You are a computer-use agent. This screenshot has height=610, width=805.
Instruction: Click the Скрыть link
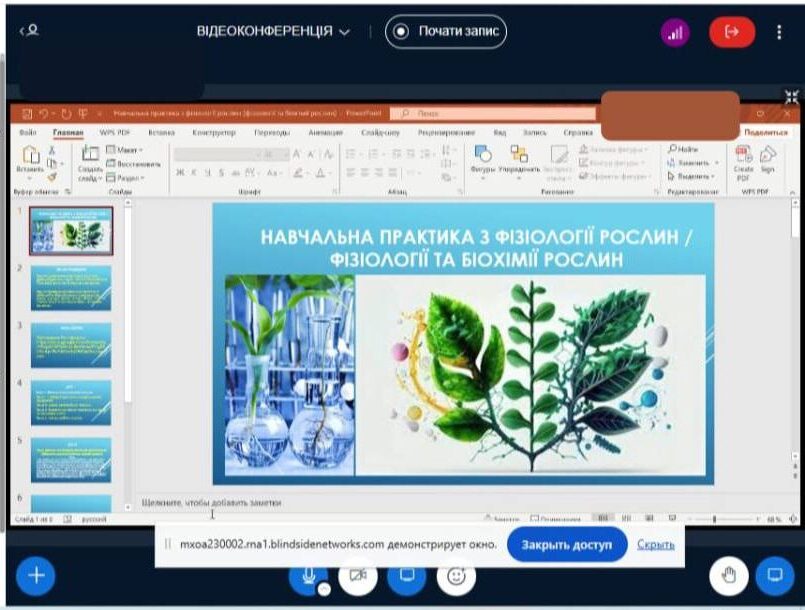coord(655,544)
